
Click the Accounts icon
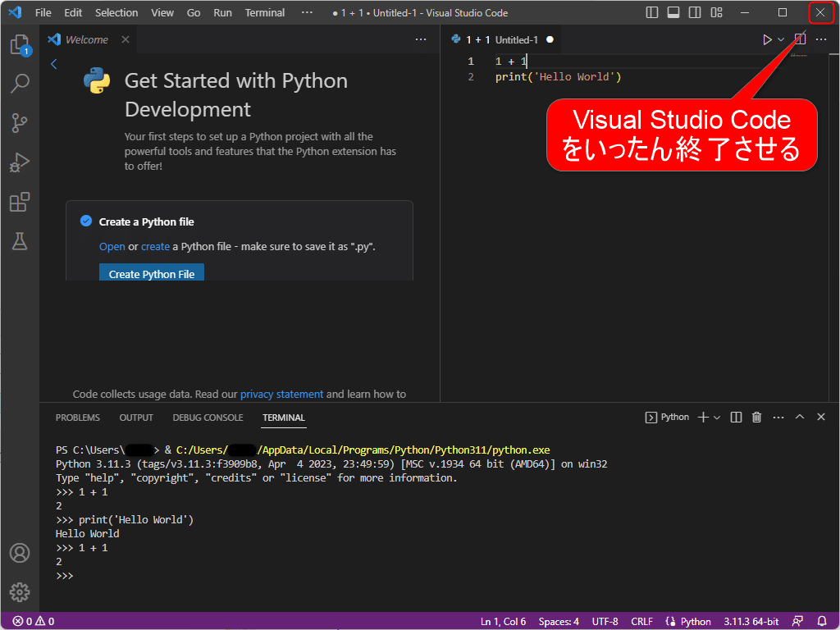coord(20,553)
